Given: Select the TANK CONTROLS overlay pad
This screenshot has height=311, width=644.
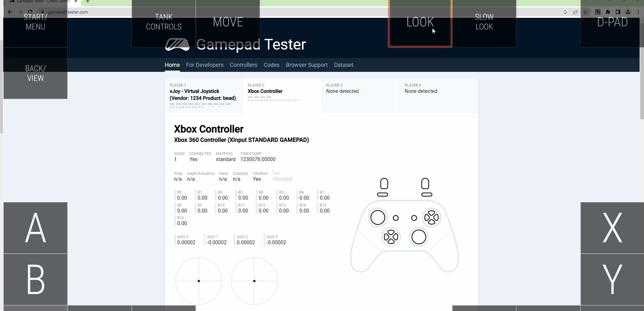Looking at the screenshot, I should click(164, 24).
